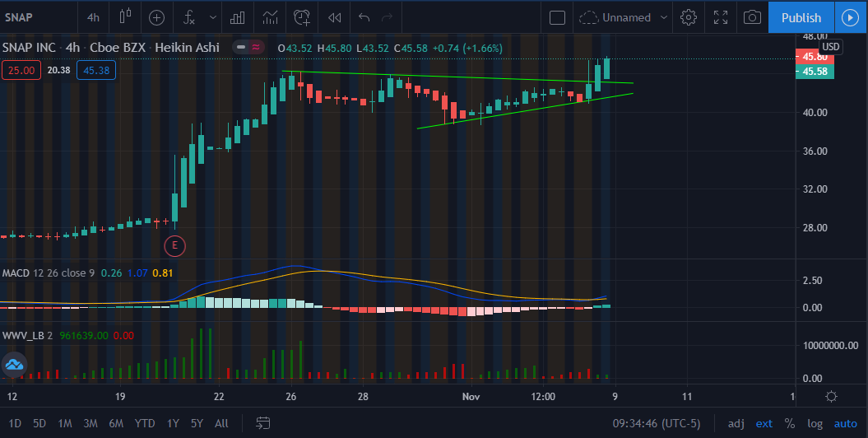868x438 pixels.
Task: Toggle log scale
Action: coord(815,424)
